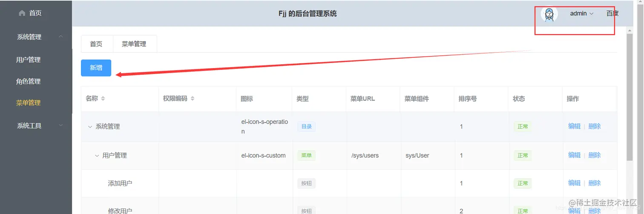
Task: Edit the 系统管理 row
Action: pyautogui.click(x=574, y=126)
